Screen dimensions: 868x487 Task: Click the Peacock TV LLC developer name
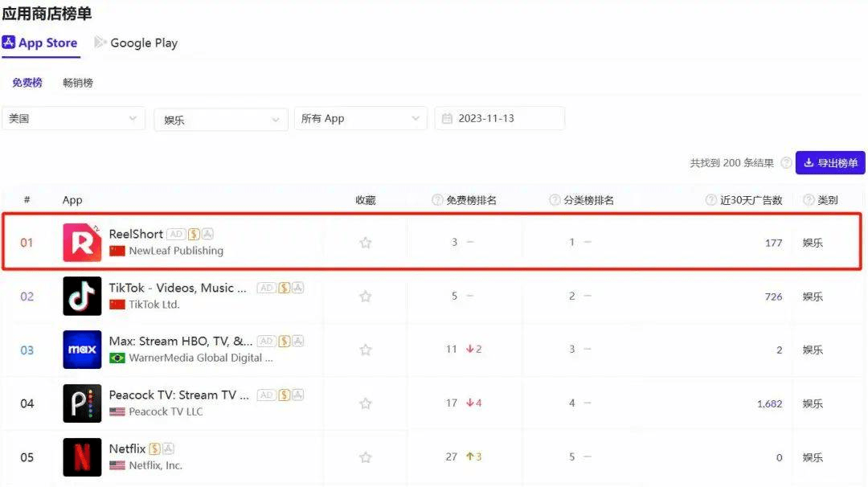click(166, 411)
